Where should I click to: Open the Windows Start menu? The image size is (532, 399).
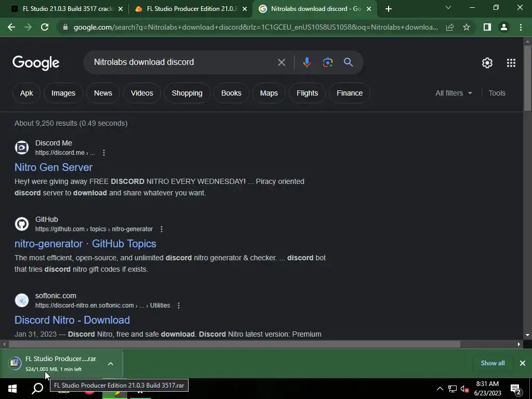[x=12, y=389]
